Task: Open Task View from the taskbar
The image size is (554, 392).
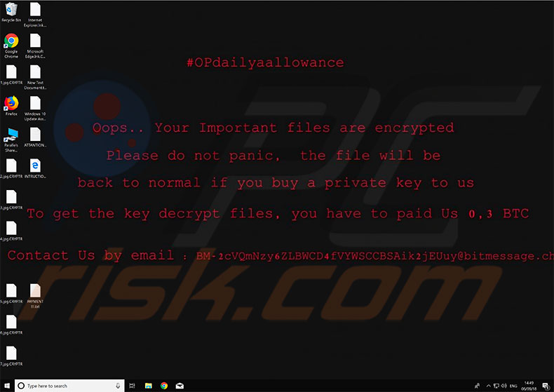Action: click(x=132, y=386)
